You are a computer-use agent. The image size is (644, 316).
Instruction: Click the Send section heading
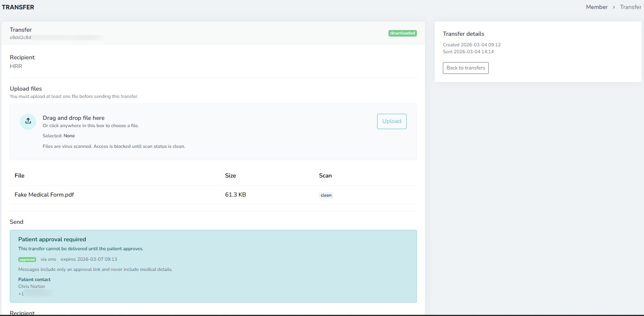tap(17, 222)
